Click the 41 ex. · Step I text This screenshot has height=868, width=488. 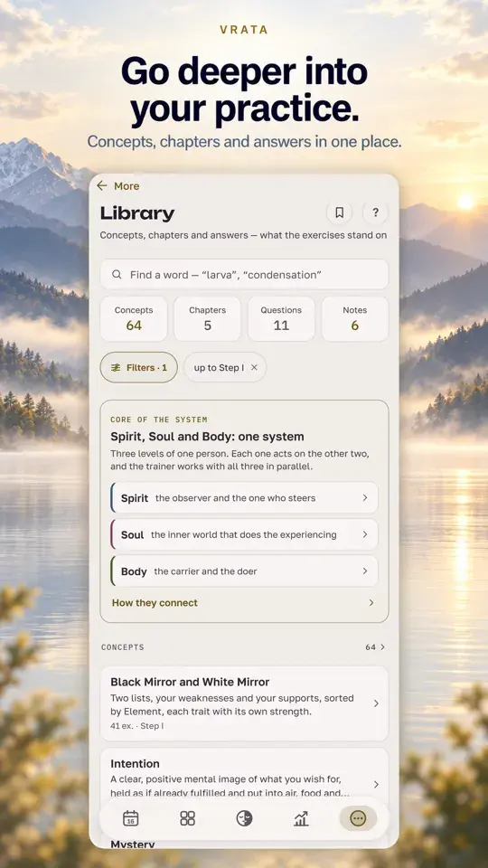(136, 726)
